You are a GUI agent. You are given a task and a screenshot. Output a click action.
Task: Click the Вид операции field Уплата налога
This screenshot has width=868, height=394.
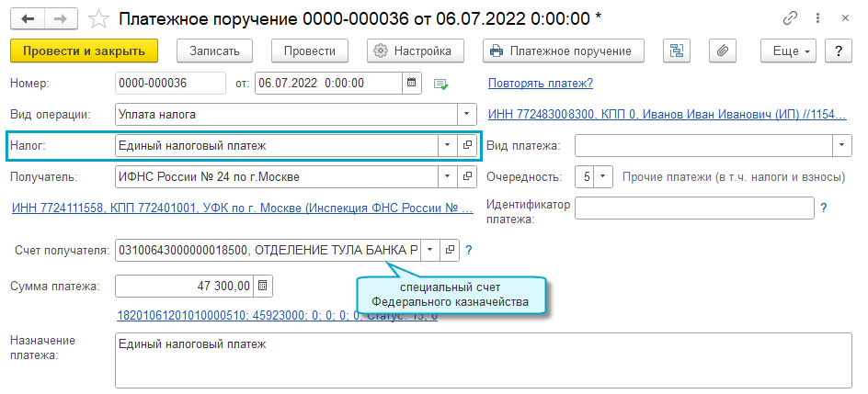(x=286, y=115)
